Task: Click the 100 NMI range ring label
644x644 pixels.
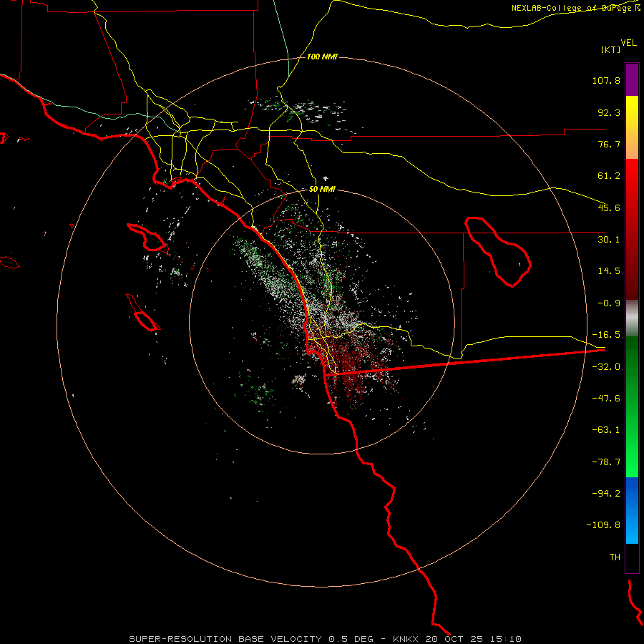Action: pos(322,57)
